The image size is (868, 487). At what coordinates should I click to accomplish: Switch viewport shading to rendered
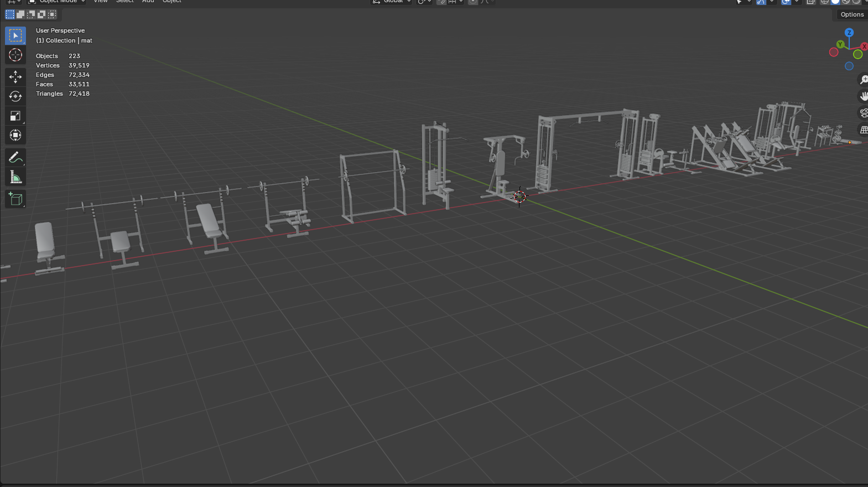tap(856, 2)
